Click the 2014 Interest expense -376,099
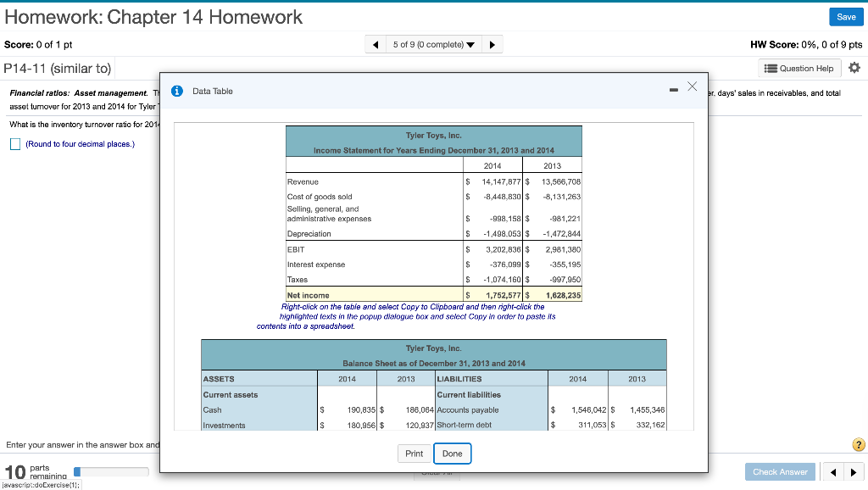 (x=505, y=264)
